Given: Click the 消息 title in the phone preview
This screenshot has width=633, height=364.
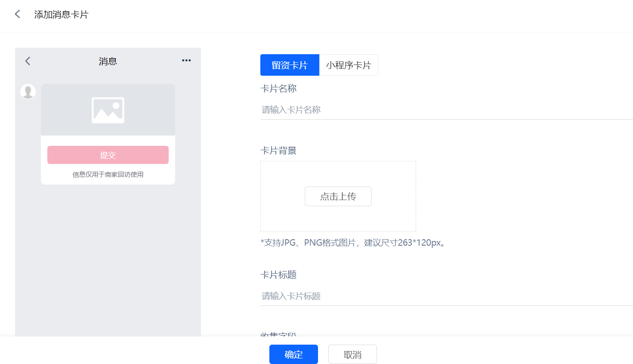Looking at the screenshot, I should coord(108,61).
